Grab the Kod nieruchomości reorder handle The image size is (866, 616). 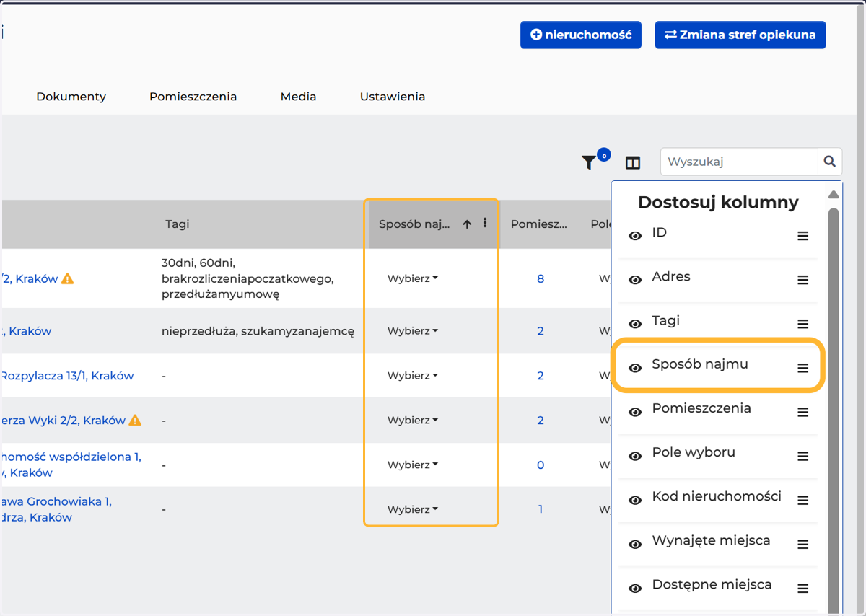(x=802, y=500)
